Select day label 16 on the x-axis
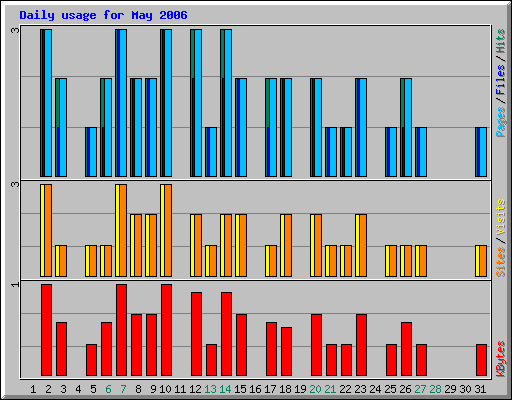Screen dimensions: 512x400 point(255,389)
